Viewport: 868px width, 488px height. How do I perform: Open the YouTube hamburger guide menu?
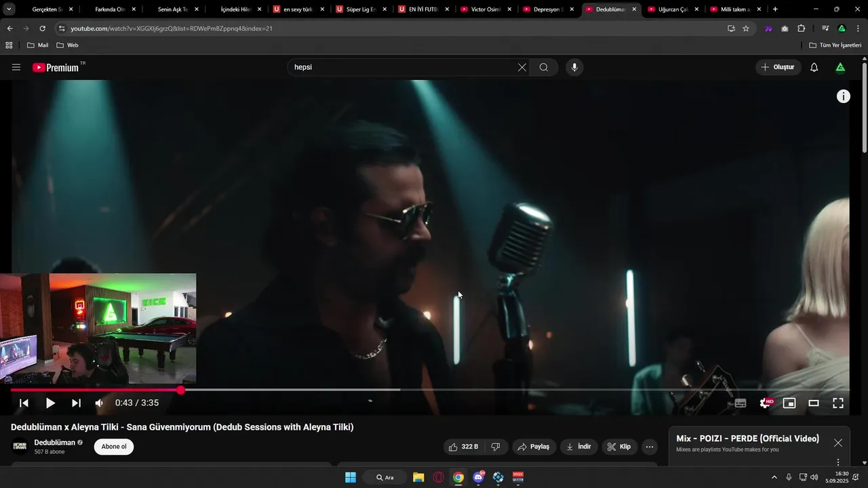click(x=16, y=67)
